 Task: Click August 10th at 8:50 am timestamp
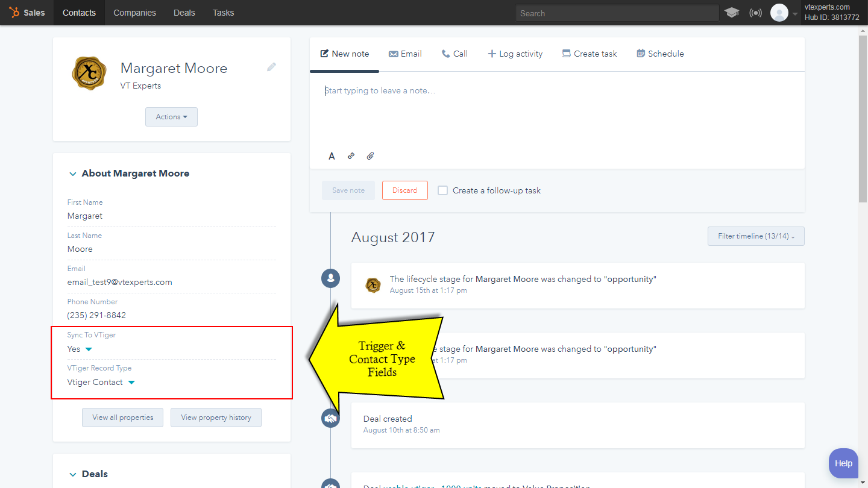pos(401,430)
